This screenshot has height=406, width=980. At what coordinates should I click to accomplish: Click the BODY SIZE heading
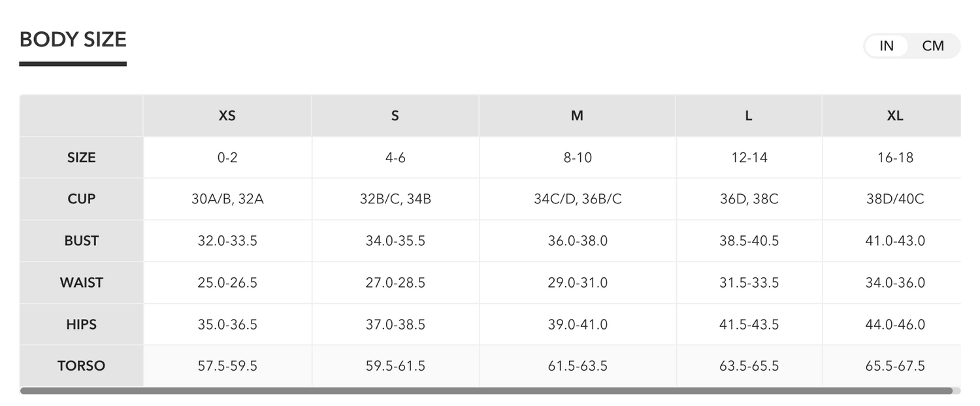(x=73, y=40)
